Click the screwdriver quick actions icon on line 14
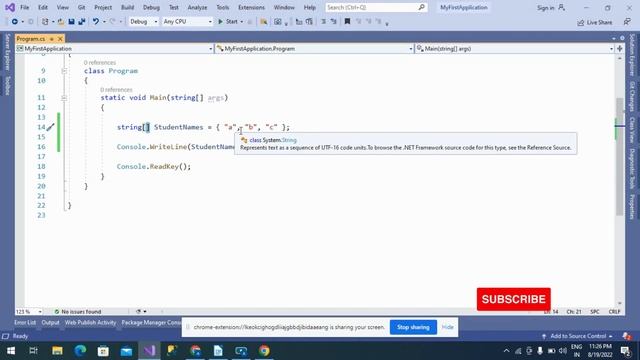This screenshot has height=360, width=640. coord(50,127)
